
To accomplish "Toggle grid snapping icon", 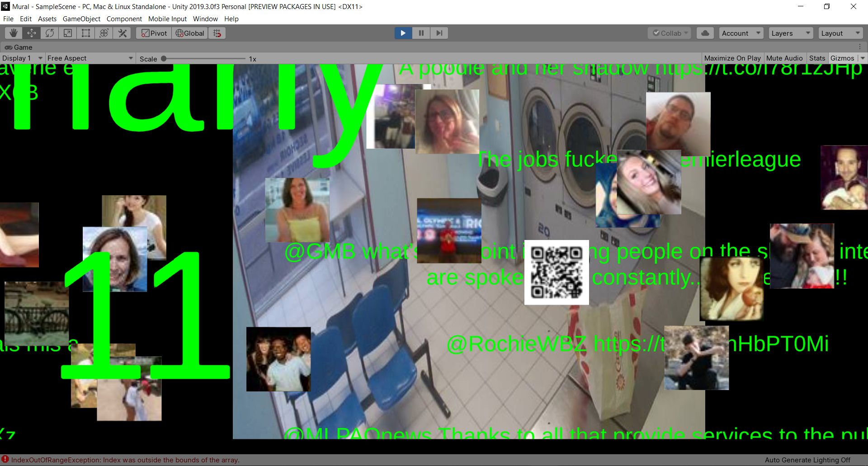I will 217,33.
